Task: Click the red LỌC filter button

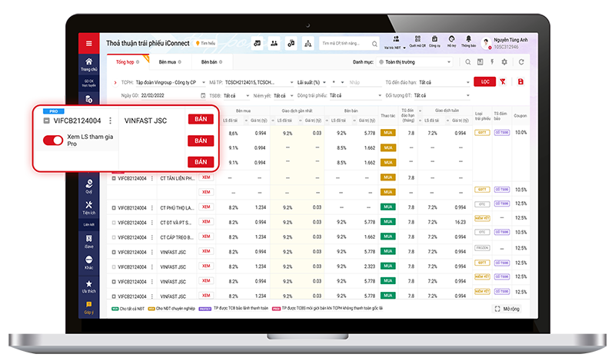Action: pyautogui.click(x=485, y=81)
